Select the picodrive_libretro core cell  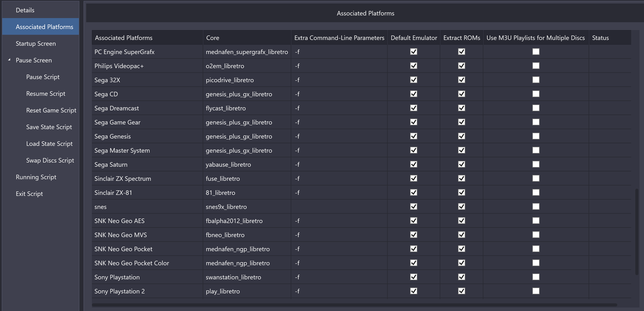[247, 80]
